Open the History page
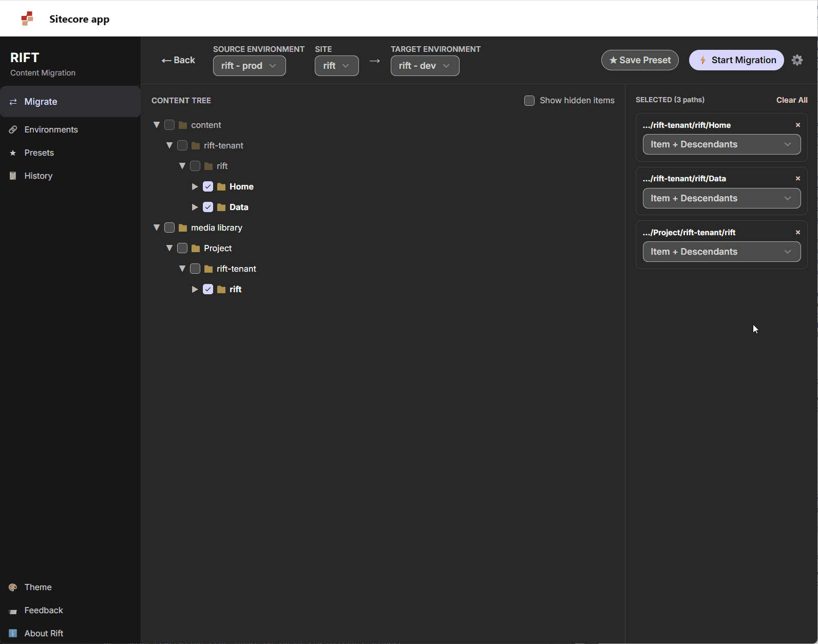This screenshot has height=644, width=818. (x=70, y=176)
